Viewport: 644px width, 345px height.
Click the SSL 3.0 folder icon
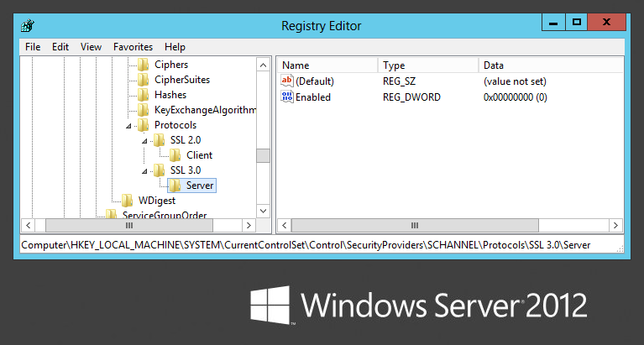point(159,170)
